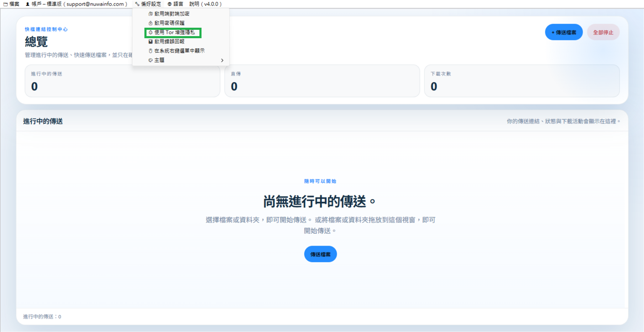The width and height of the screenshot is (644, 332).
Task: Click the wrench icon beside 偏好設定
Action: [x=137, y=4]
